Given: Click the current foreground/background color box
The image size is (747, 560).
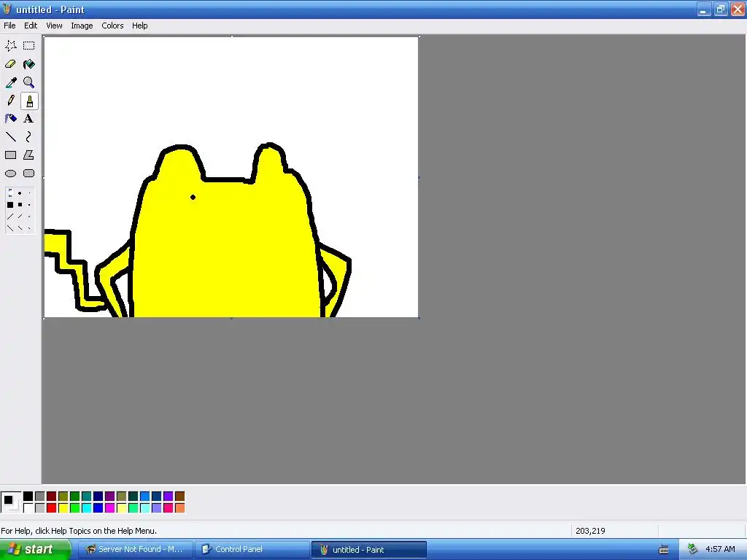Looking at the screenshot, I should click(11, 502).
